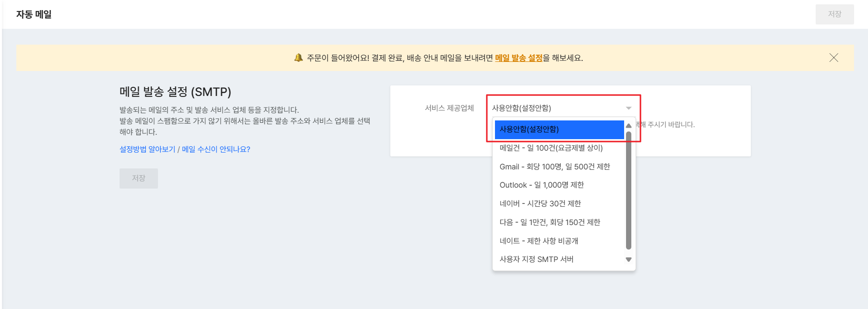Select the Gmail provider option
This screenshot has height=309, width=868.
point(555,166)
